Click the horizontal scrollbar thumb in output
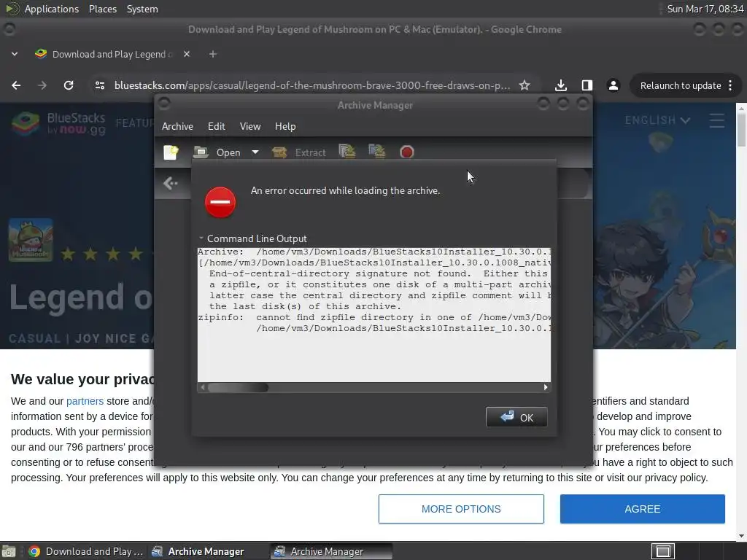Image resolution: width=747 pixels, height=560 pixels. coord(239,388)
